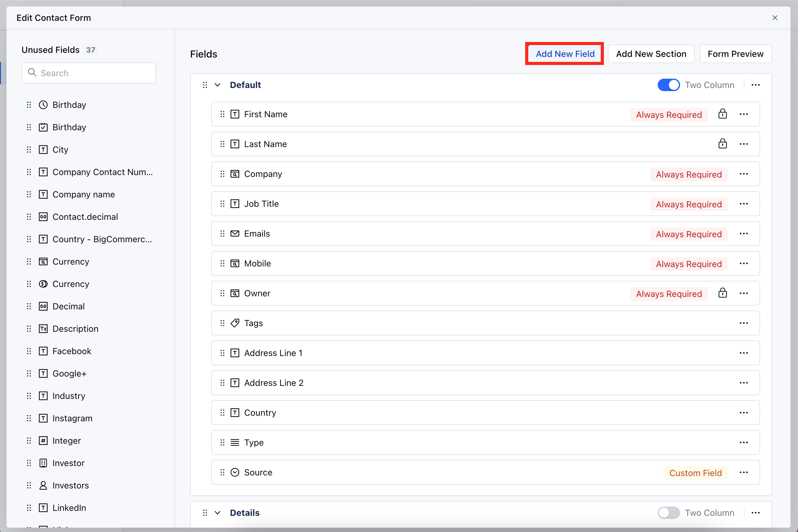Click the drag handle beside the Emails field

(x=222, y=234)
